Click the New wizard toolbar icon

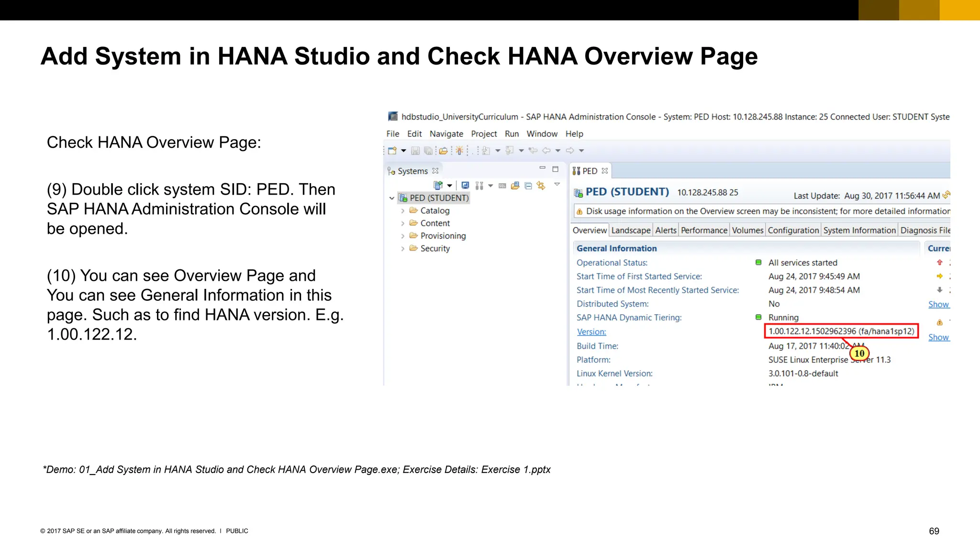[x=392, y=151]
